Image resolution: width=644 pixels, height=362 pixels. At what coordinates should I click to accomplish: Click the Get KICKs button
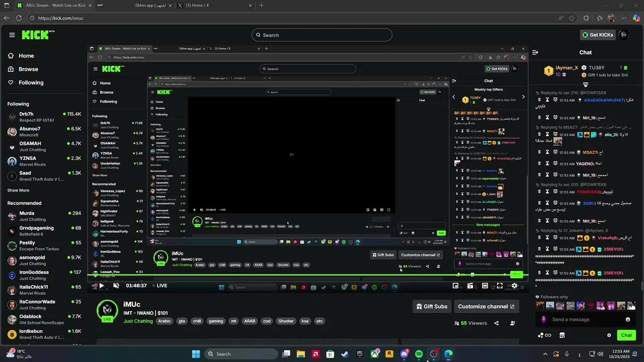[598, 35]
